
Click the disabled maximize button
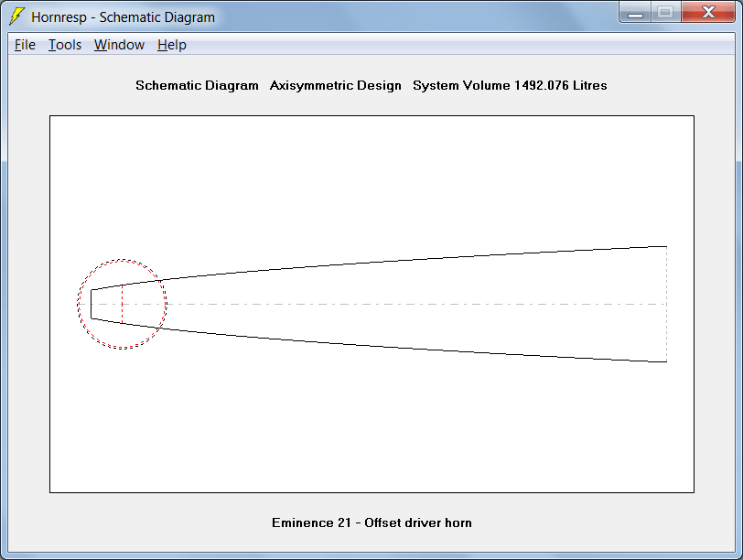click(665, 13)
